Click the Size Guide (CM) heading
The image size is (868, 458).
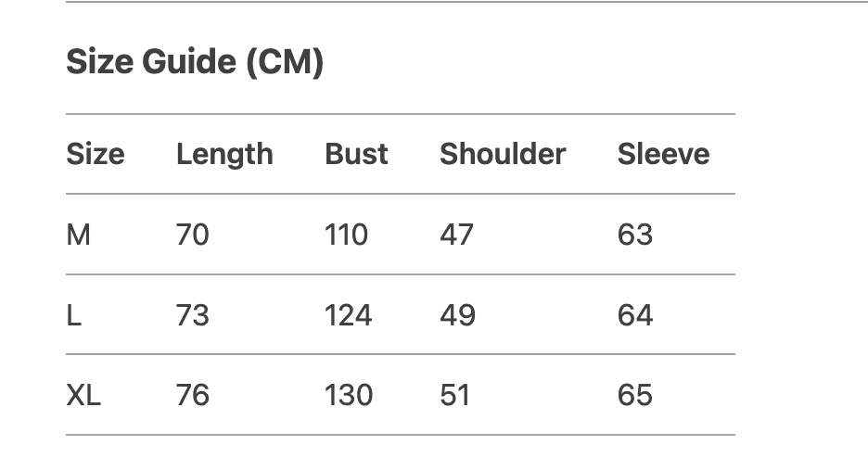click(195, 63)
